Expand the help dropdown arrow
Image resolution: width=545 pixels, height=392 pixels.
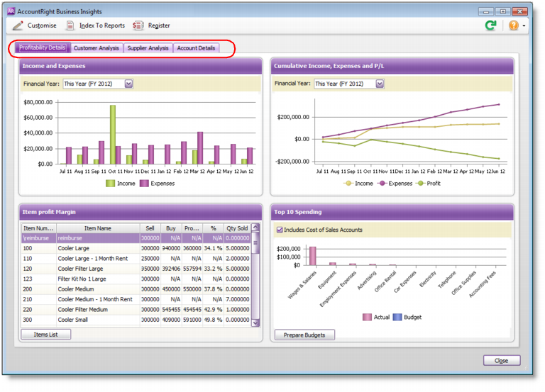click(524, 26)
